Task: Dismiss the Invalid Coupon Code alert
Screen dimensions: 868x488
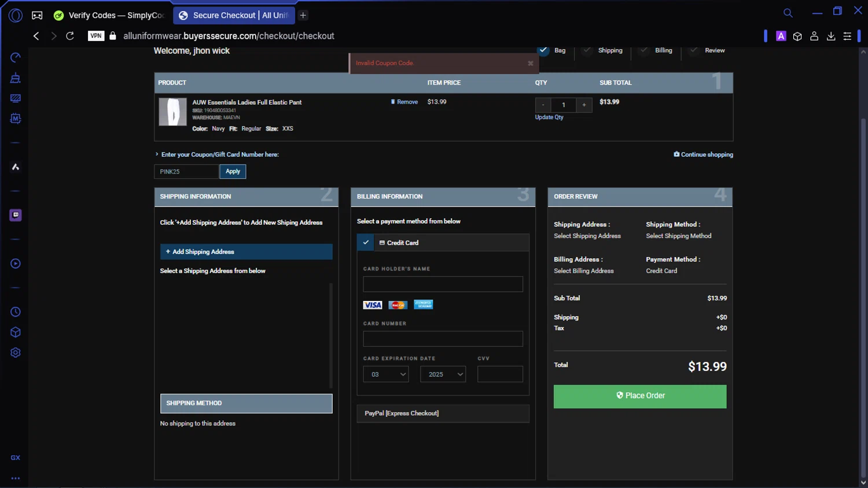Action: tap(530, 64)
